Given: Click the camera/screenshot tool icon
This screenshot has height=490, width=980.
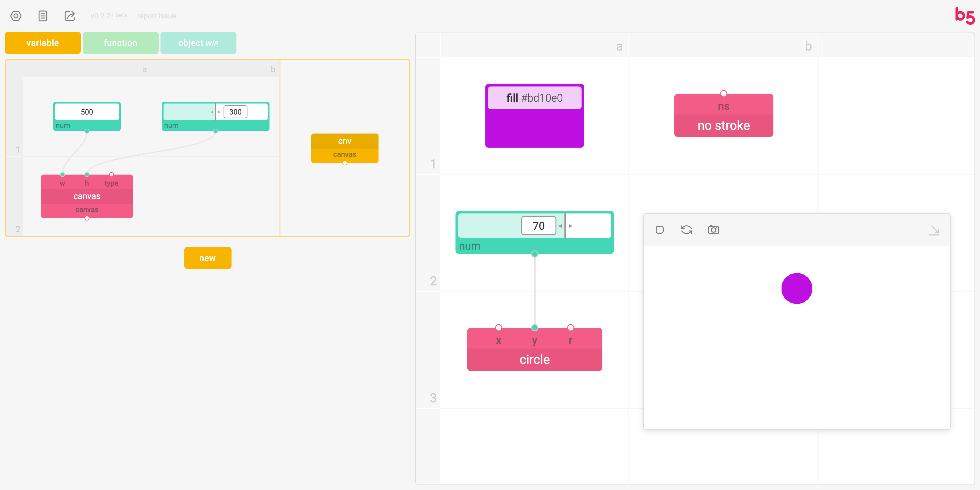Looking at the screenshot, I should point(714,229).
